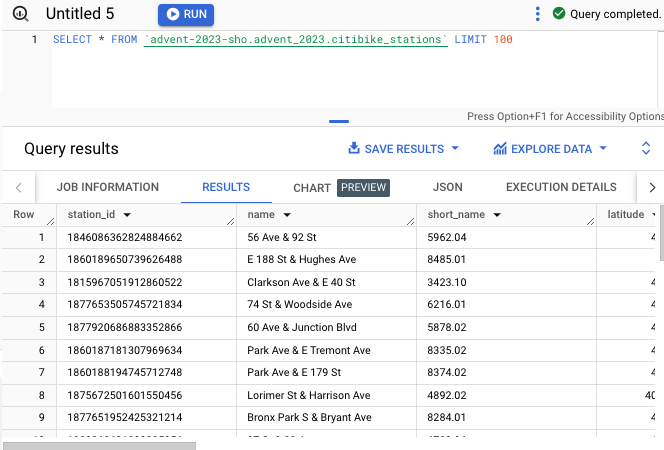
Task: Select the RESULTS tab
Action: pos(226,187)
